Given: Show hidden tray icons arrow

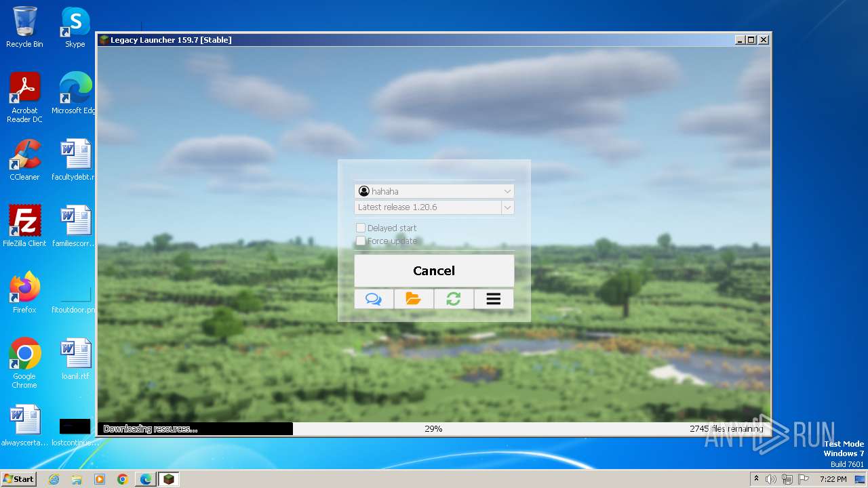Looking at the screenshot, I should pos(757,479).
